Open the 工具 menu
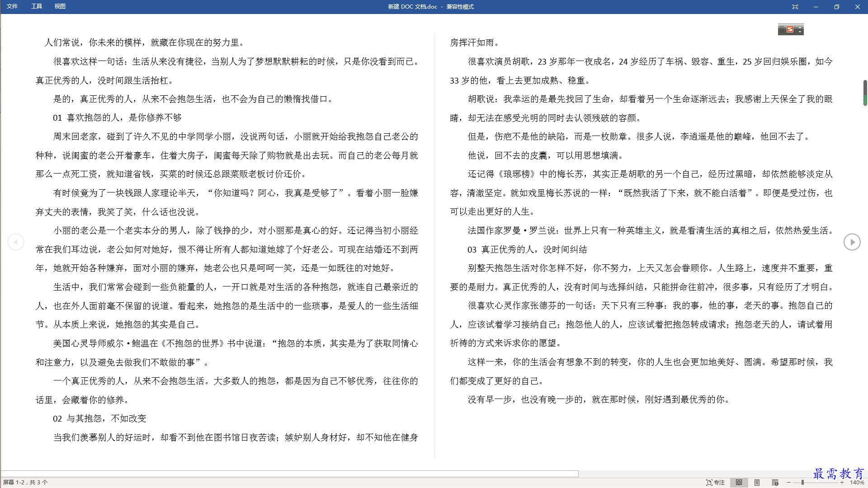 (x=37, y=6)
